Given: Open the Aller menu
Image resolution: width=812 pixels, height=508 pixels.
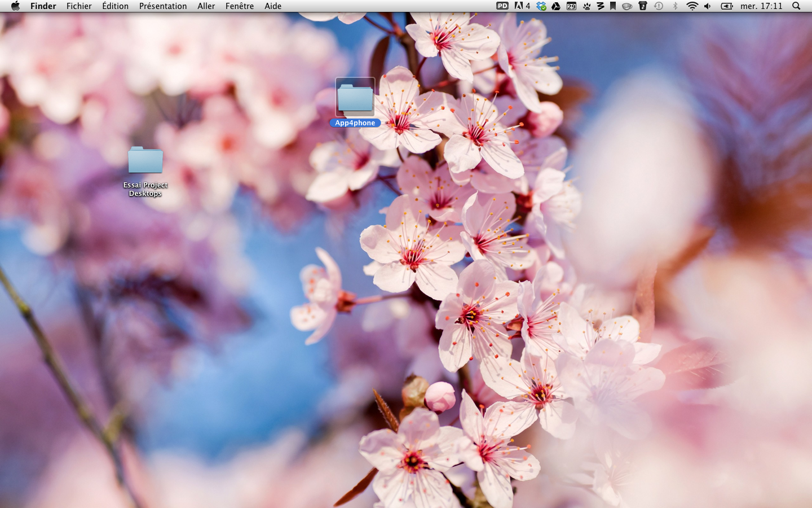Looking at the screenshot, I should [206, 6].
